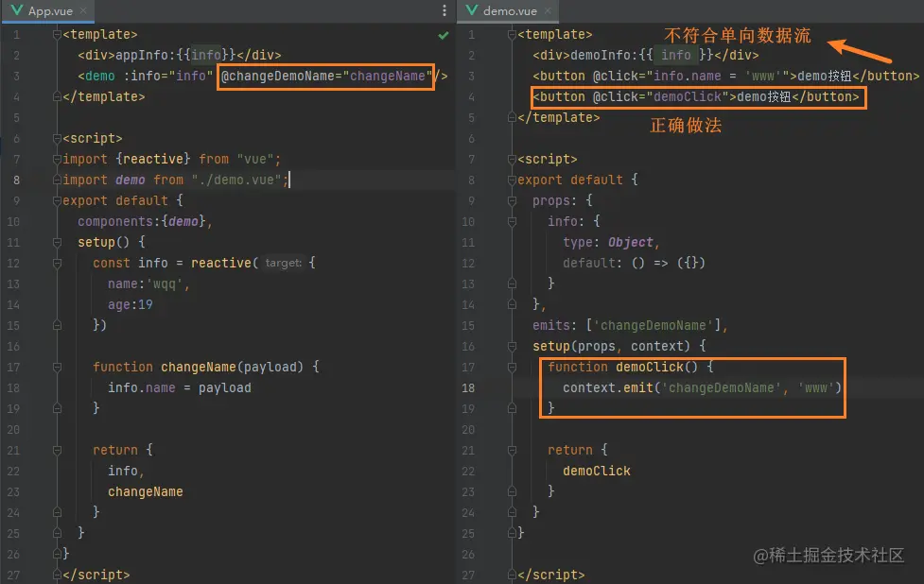Image resolution: width=924 pixels, height=584 pixels.
Task: Collapse export default block in App.vue
Action: 57,200
